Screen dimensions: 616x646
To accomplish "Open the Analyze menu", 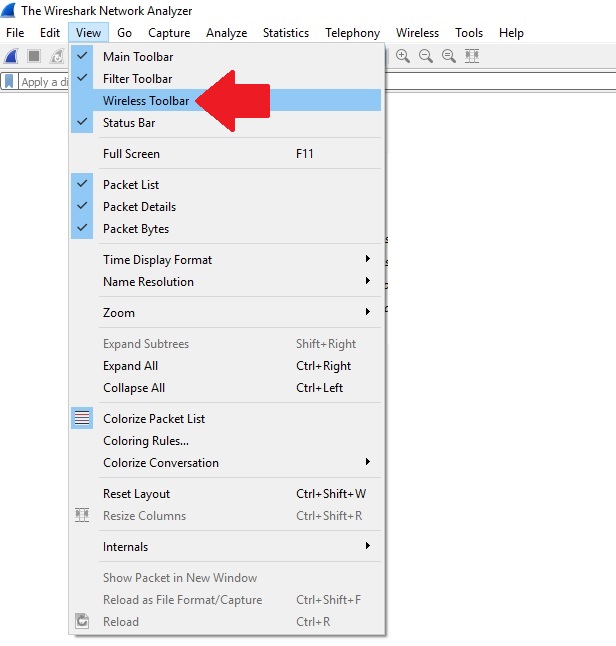I will [x=227, y=33].
